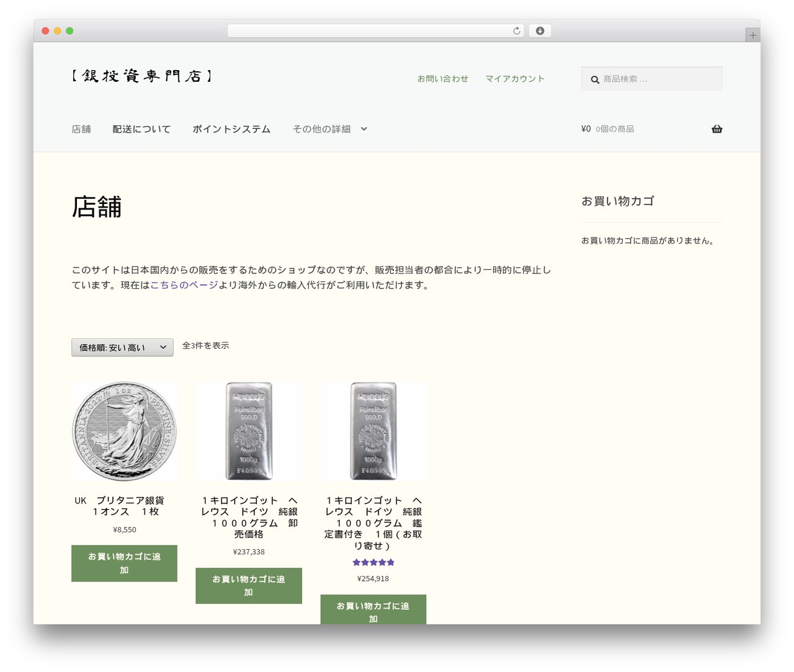794x672 pixels.
Task: Add UK ブリタニア銀貨 to cart
Action: point(124,564)
